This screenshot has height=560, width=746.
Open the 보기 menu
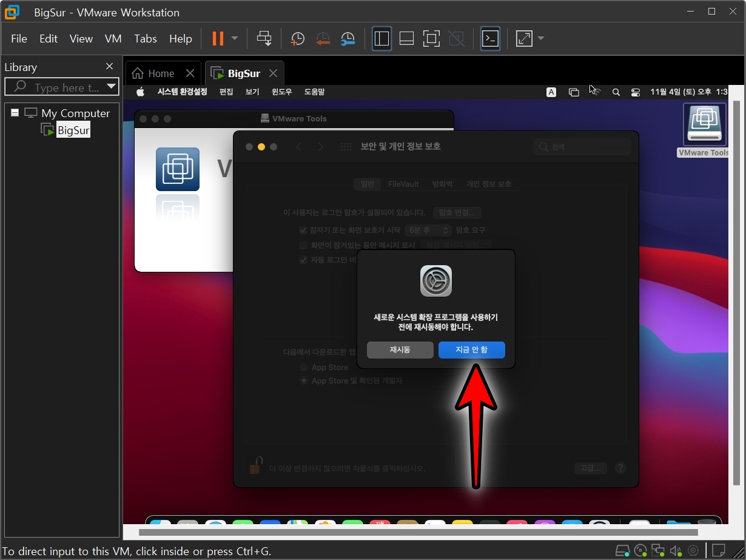pos(252,92)
